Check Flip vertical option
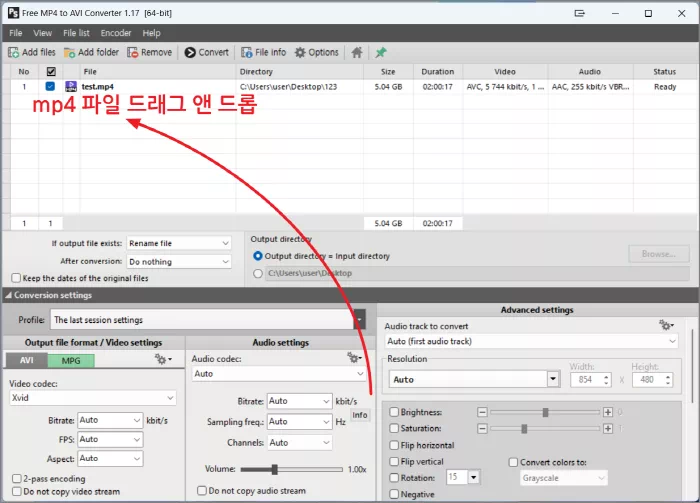The width and height of the screenshot is (700, 503). tap(394, 461)
